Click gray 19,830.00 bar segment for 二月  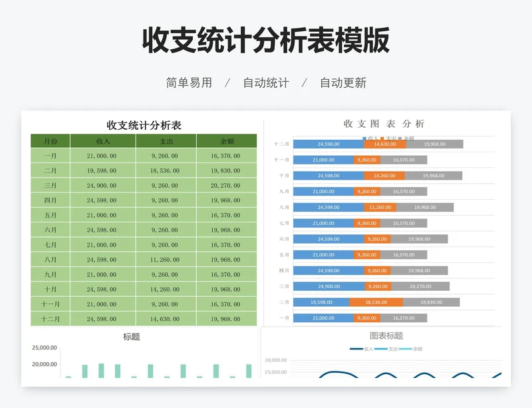pyautogui.click(x=431, y=302)
